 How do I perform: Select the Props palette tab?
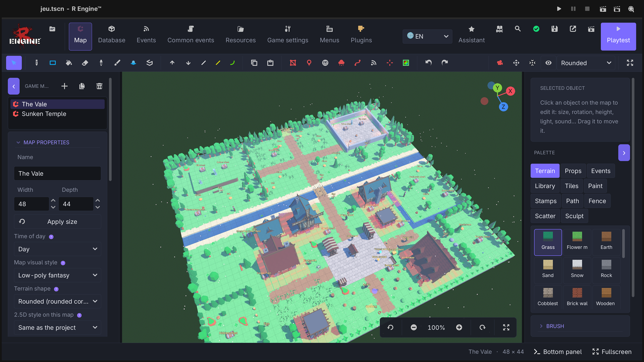(x=573, y=171)
